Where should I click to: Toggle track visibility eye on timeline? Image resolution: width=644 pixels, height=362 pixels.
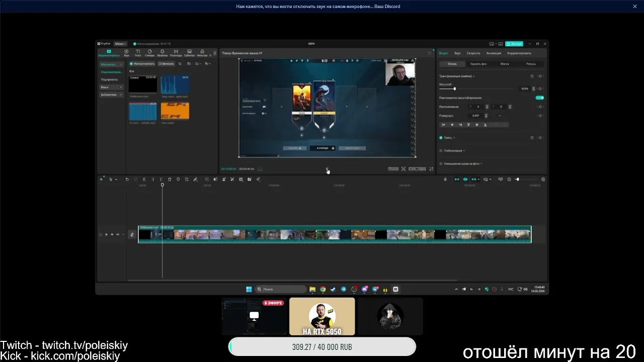(x=112, y=234)
